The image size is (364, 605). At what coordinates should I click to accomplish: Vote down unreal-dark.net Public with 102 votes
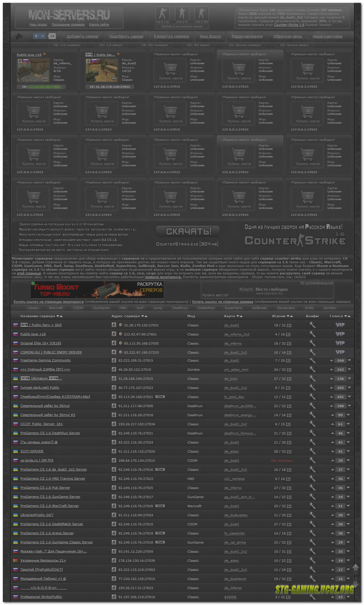point(349,388)
